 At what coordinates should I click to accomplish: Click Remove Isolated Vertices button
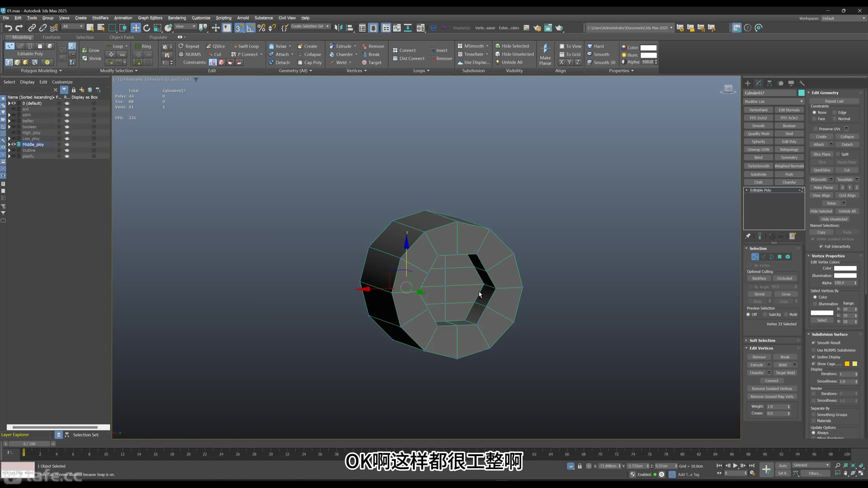click(772, 389)
